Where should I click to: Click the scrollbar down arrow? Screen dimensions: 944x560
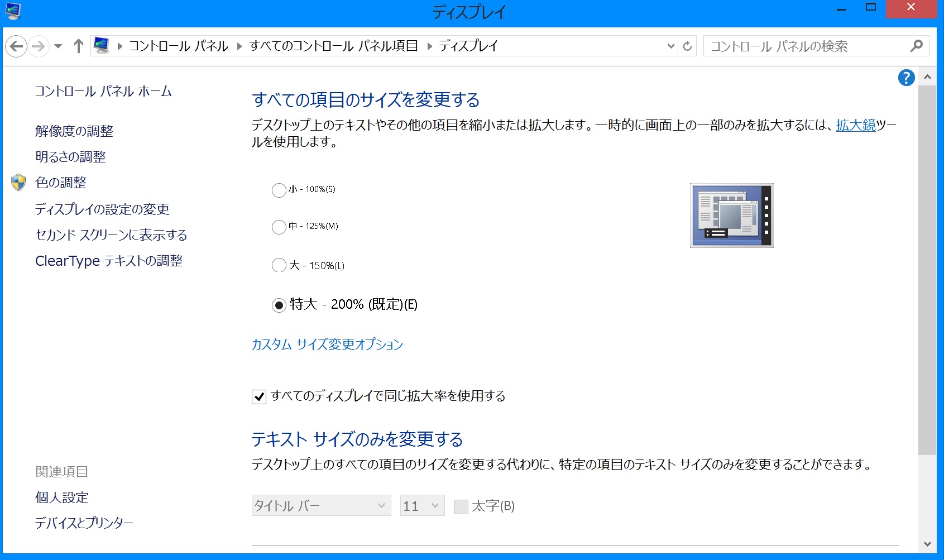click(x=927, y=543)
